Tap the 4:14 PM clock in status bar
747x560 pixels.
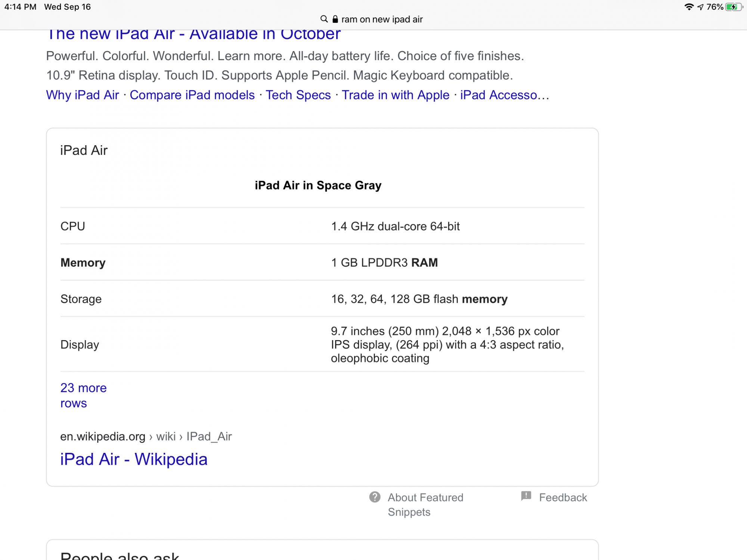point(20,7)
